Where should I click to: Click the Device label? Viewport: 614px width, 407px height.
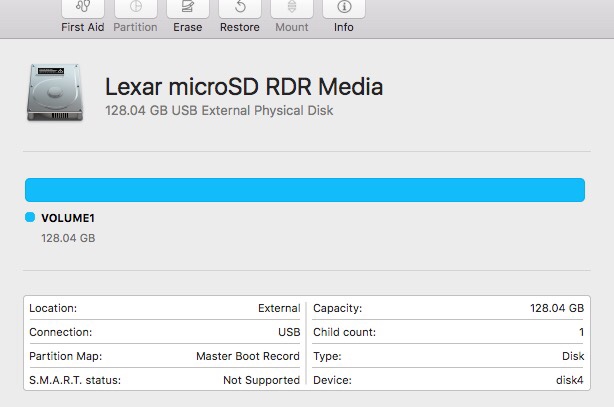332,380
